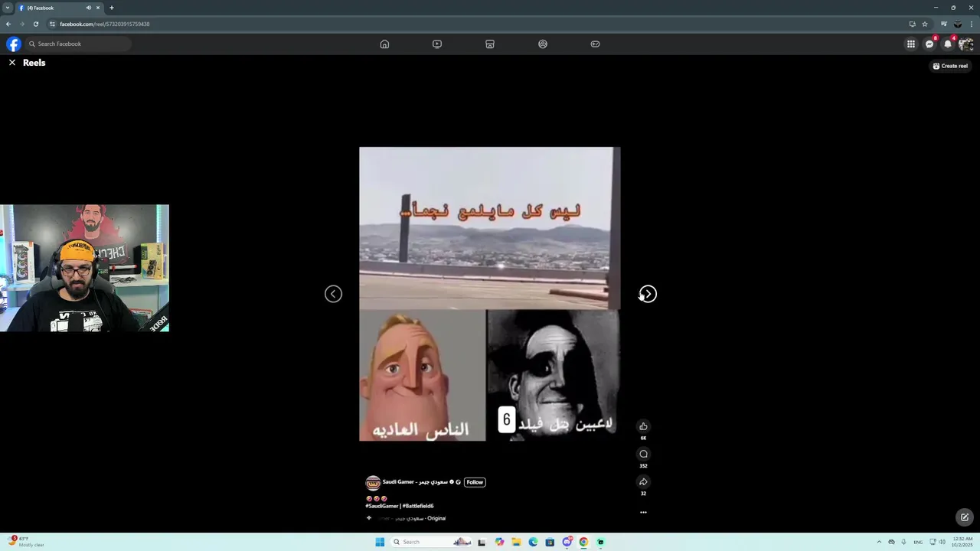
Task: Open the reel's three-dot options menu
Action: coord(643,512)
